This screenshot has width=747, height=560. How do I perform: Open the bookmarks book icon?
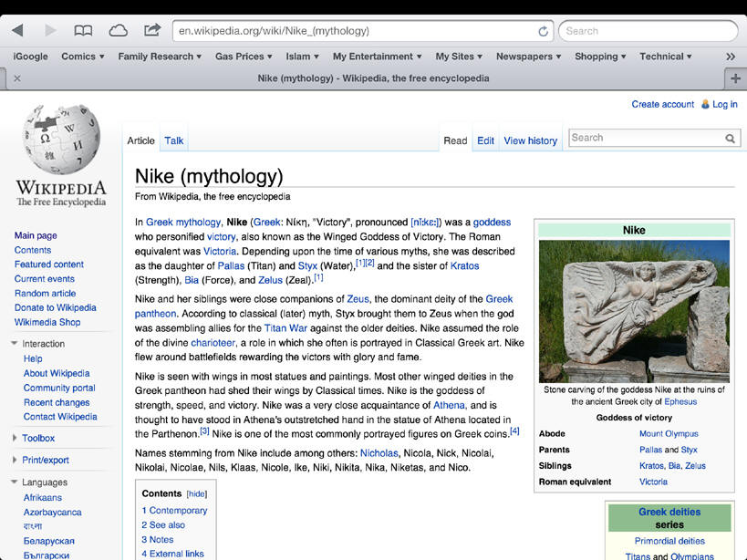83,31
